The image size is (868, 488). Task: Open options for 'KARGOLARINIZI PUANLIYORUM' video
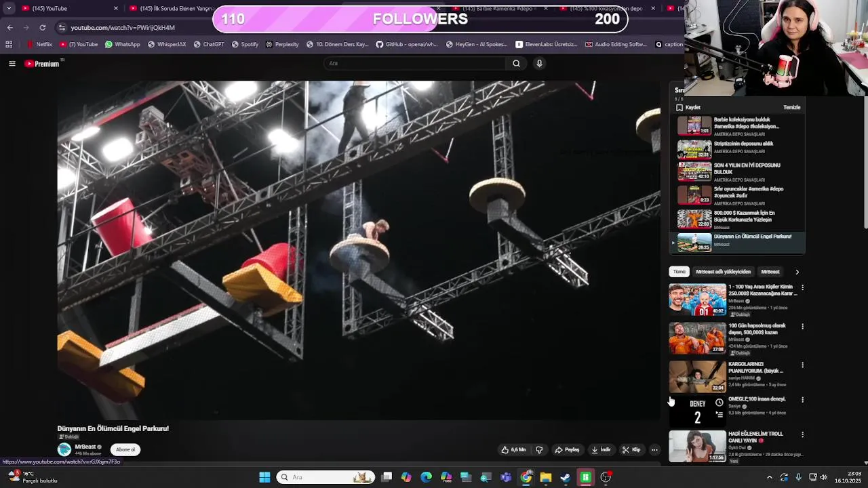[803, 365]
